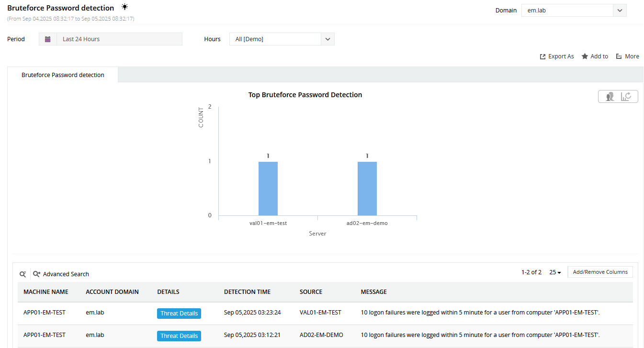644x348 pixels.
Task: Click the calendar icon in Period field
Action: [48, 39]
